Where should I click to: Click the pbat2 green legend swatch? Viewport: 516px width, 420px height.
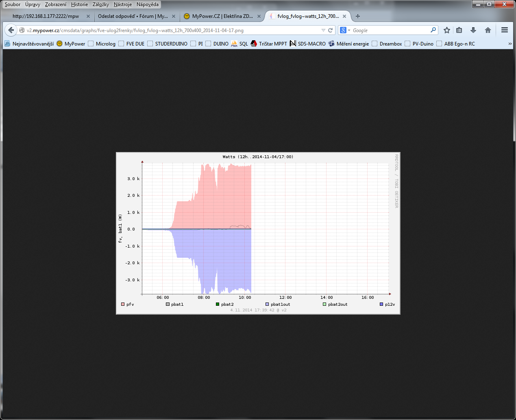pos(218,304)
